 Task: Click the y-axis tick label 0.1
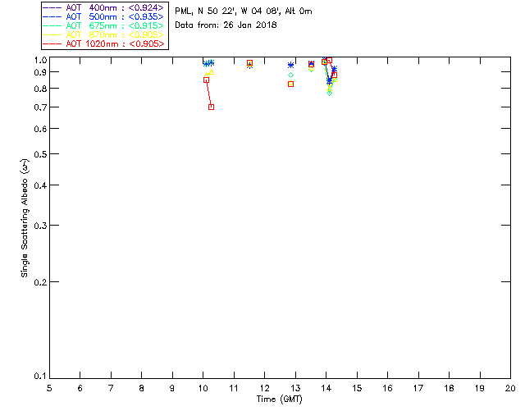40,377
